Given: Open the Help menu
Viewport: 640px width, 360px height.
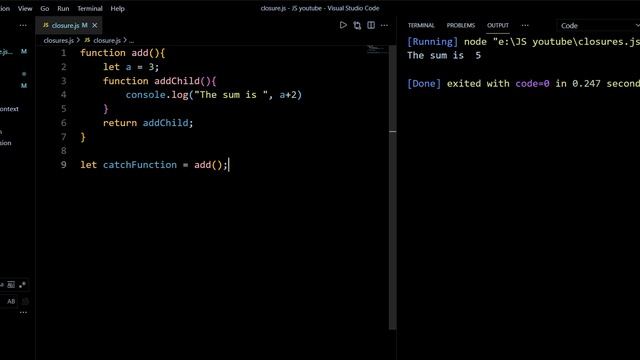Looking at the screenshot, I should pos(118,8).
